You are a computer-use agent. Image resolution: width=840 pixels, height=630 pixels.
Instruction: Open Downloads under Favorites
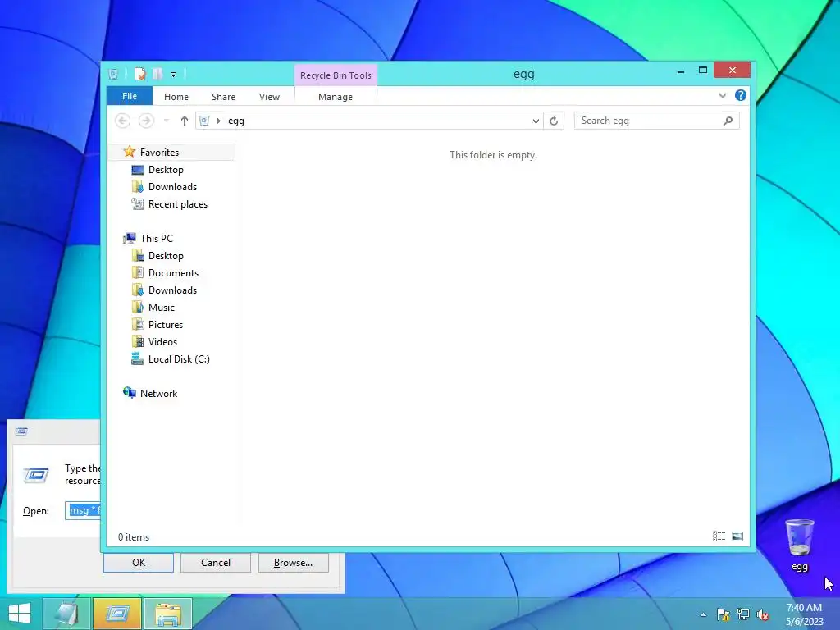(172, 186)
